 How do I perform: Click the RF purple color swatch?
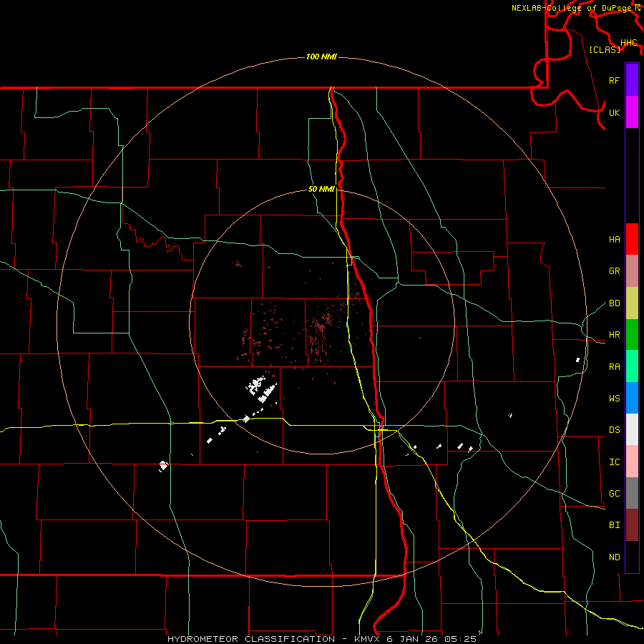632,80
